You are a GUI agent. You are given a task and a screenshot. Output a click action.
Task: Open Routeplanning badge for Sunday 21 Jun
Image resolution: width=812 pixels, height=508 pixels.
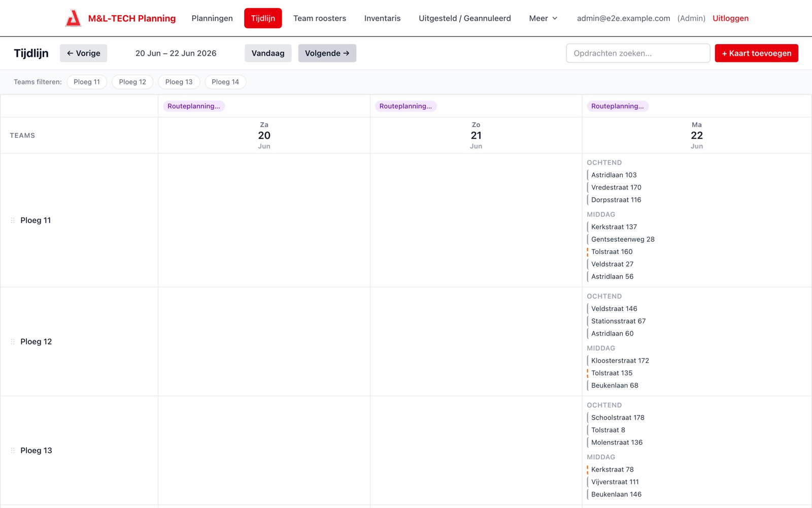click(x=405, y=106)
